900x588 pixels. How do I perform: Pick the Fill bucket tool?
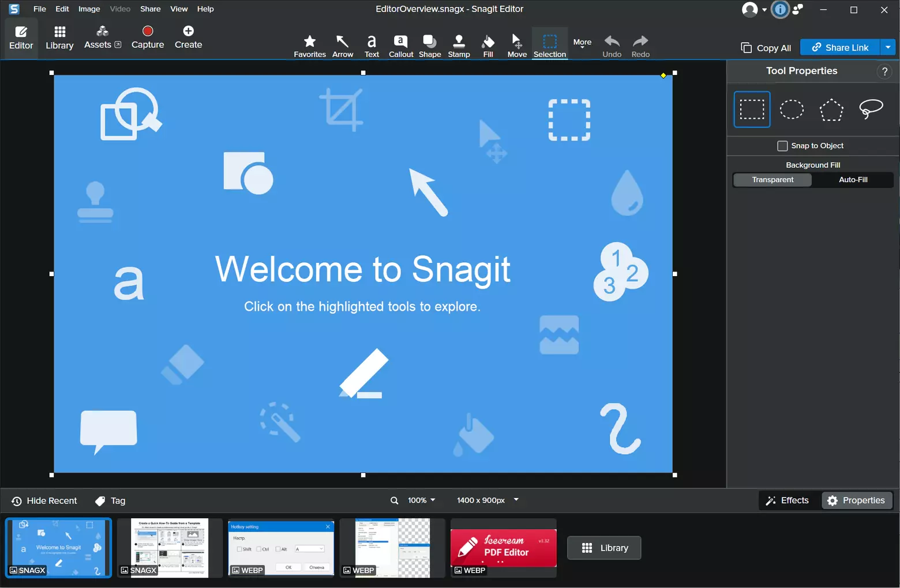pyautogui.click(x=488, y=46)
